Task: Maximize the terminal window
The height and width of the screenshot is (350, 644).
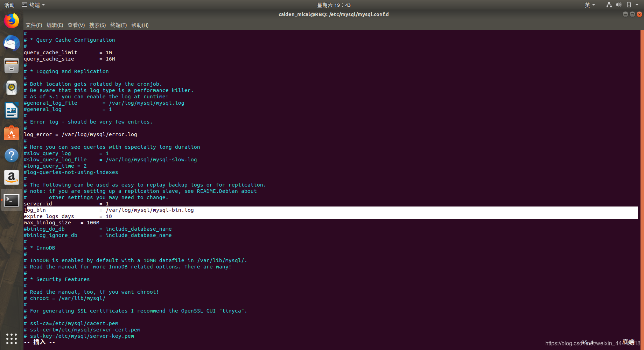Action: pos(632,14)
